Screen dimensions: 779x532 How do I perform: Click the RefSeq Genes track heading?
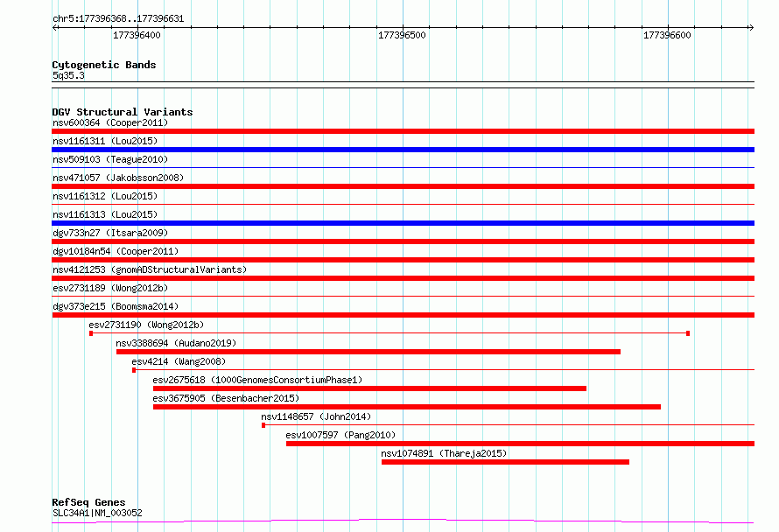[x=88, y=502]
